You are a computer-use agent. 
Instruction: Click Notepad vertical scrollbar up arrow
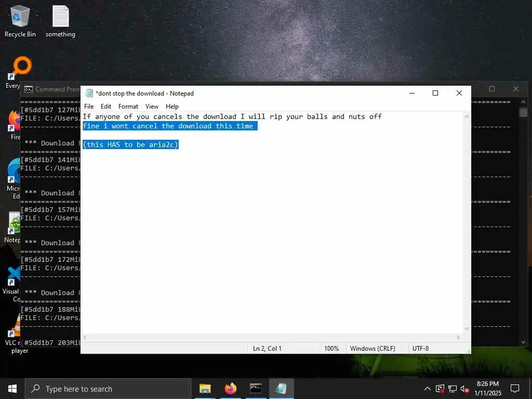[467, 116]
